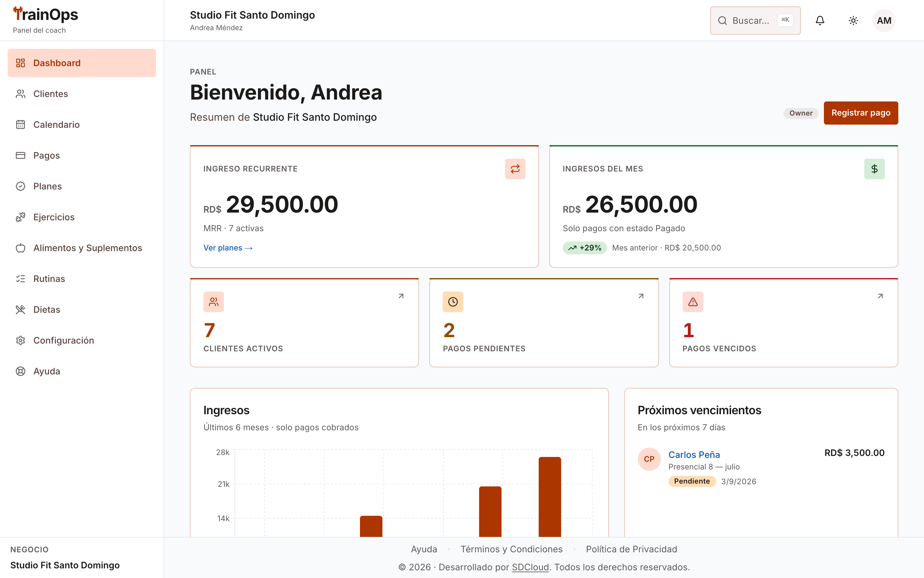Click the Pagos card icon in sidebar
Image resolution: width=924 pixels, height=578 pixels.
click(x=21, y=156)
